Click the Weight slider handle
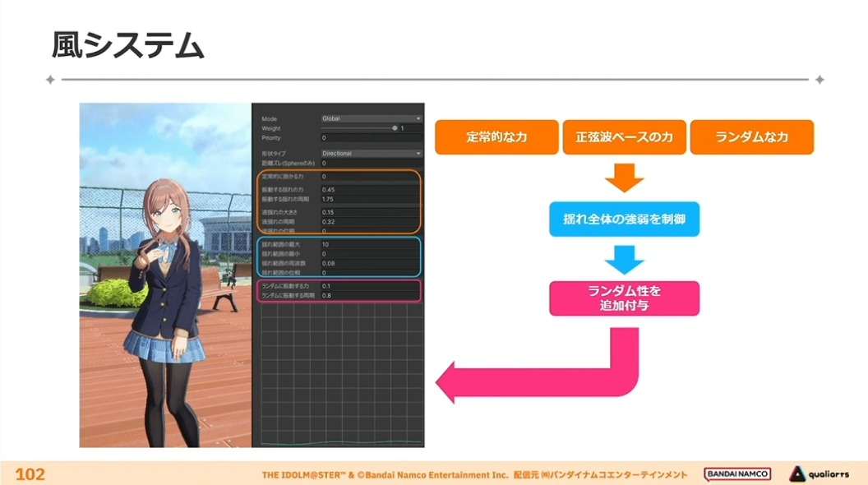This screenshot has width=868, height=485. [395, 128]
